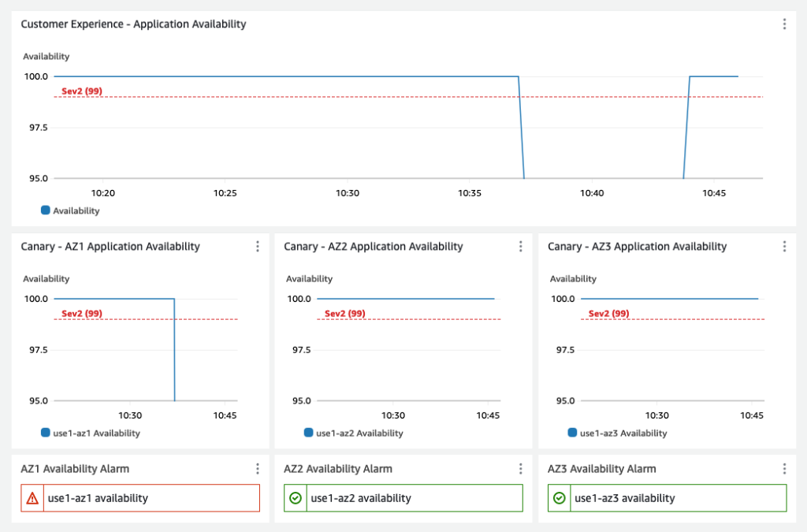Click the Customer Experience - Application Availability title
This screenshot has height=532, width=807.
click(x=136, y=24)
